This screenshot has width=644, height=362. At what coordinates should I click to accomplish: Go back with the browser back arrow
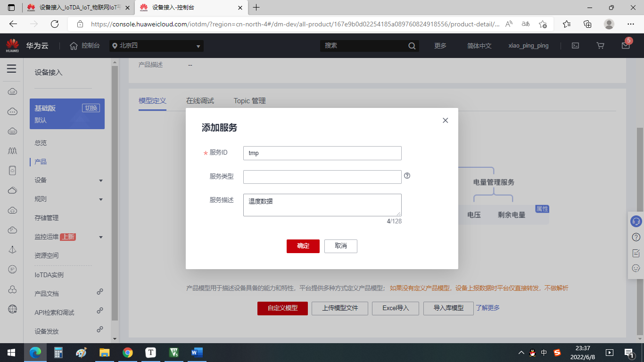click(x=13, y=24)
